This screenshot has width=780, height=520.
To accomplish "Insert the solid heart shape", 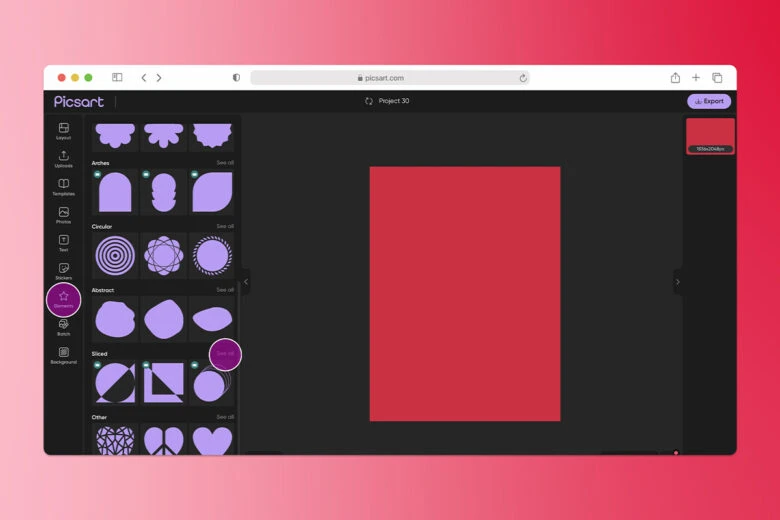I will 212,440.
